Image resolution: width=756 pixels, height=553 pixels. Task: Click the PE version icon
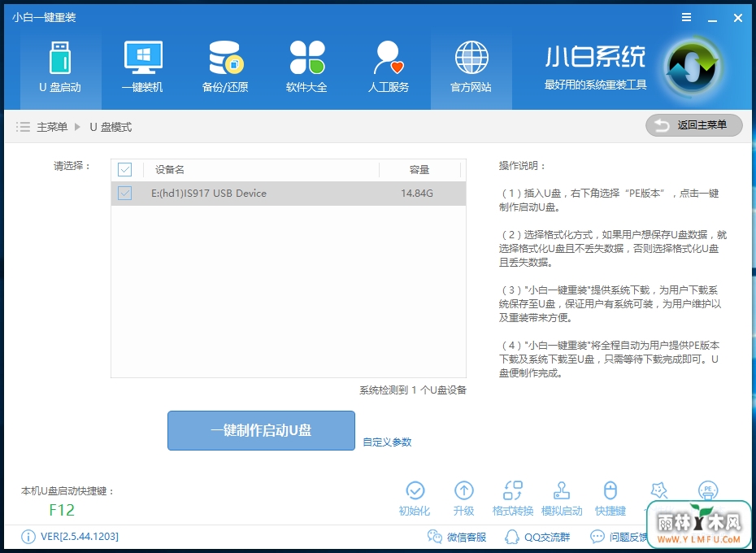pos(708,490)
